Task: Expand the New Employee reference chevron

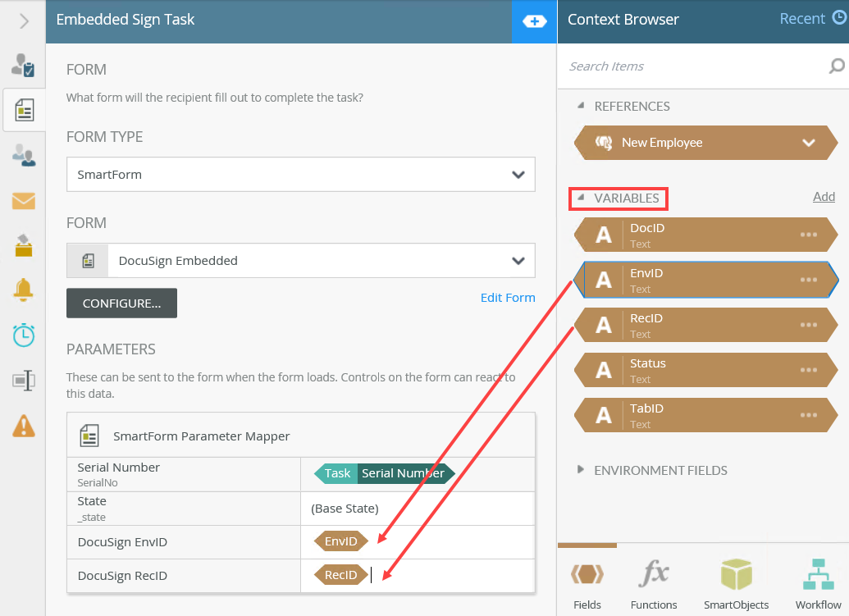Action: click(809, 143)
